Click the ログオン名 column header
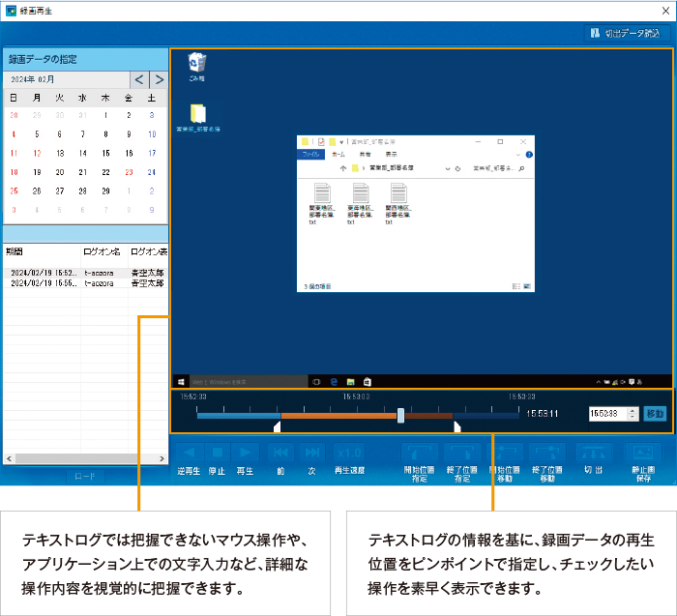 coord(104,251)
